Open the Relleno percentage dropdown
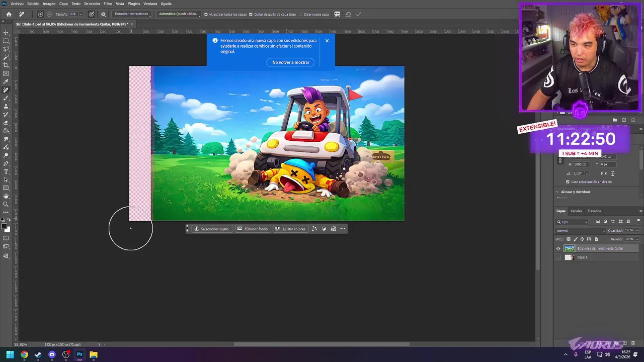The image size is (644, 362). [637, 239]
